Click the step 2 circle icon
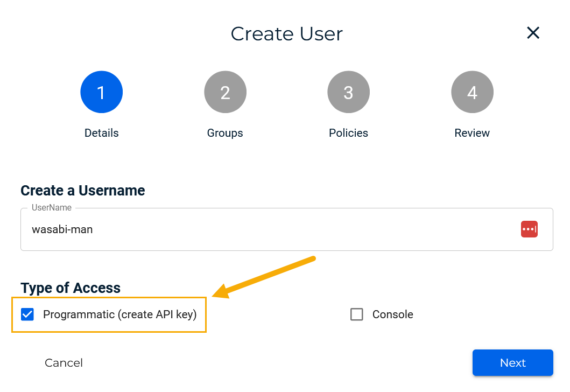Viewport: 570px width, 392px height. point(225,93)
